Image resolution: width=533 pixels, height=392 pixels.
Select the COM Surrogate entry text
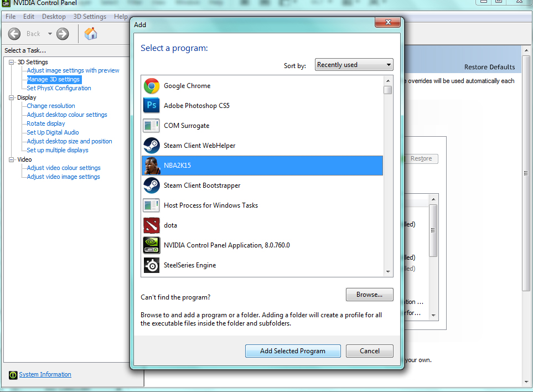click(187, 126)
